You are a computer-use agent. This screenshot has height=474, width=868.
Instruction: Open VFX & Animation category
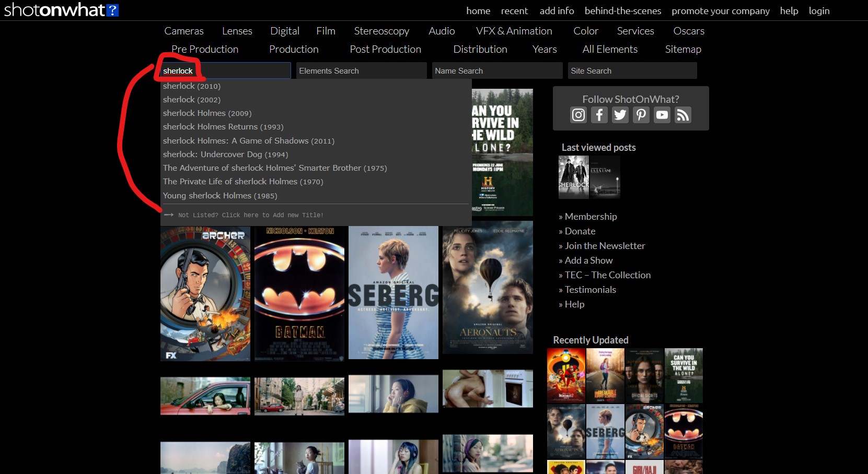tap(514, 31)
